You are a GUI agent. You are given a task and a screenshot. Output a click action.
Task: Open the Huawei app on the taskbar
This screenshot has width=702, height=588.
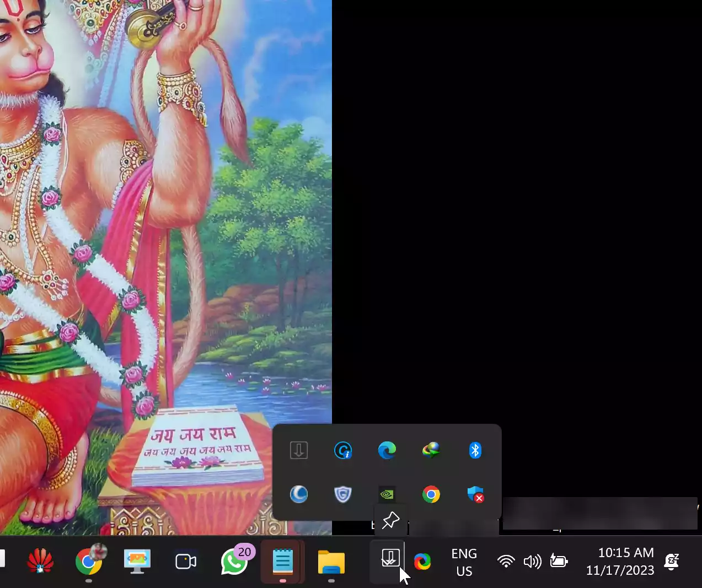tap(40, 562)
